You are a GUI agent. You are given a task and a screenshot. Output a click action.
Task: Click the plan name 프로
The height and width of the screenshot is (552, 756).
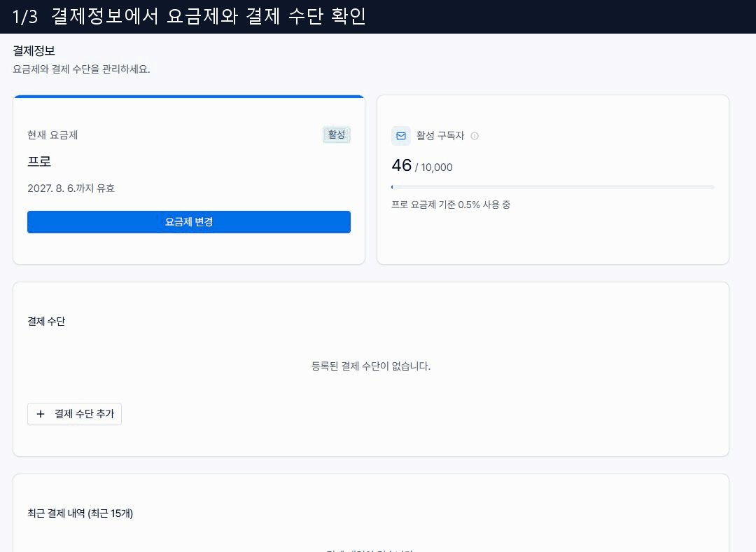(x=39, y=161)
